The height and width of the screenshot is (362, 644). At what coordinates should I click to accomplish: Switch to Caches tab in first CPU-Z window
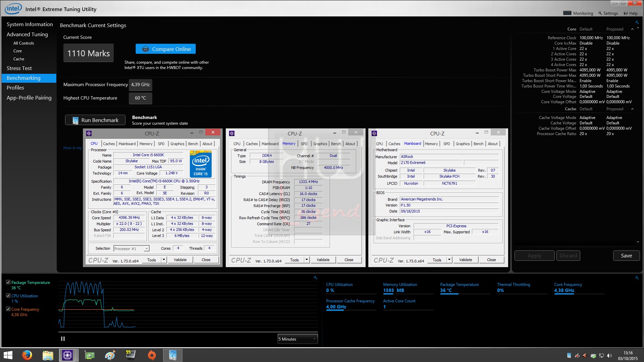[109, 144]
